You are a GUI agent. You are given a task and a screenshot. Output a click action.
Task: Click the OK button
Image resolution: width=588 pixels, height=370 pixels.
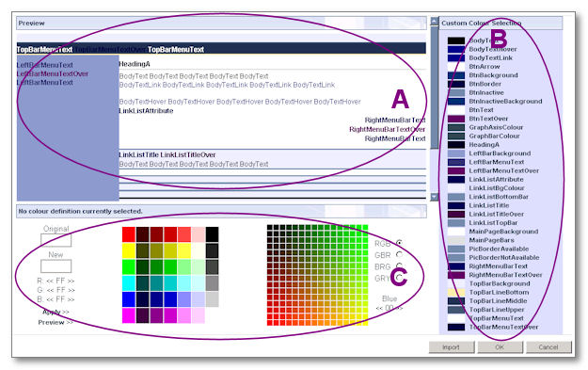(x=500, y=347)
